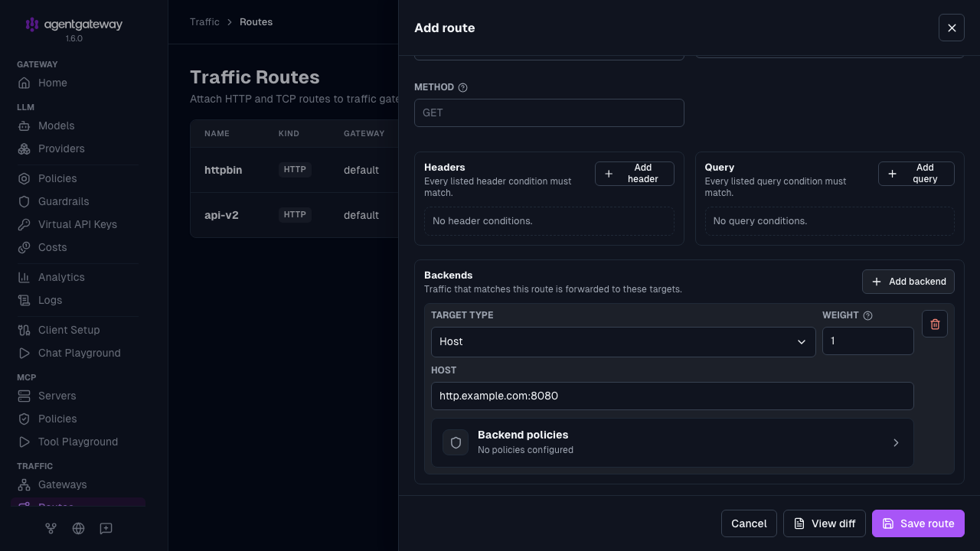Click the Save route disk icon
980x551 pixels.
pyautogui.click(x=888, y=523)
